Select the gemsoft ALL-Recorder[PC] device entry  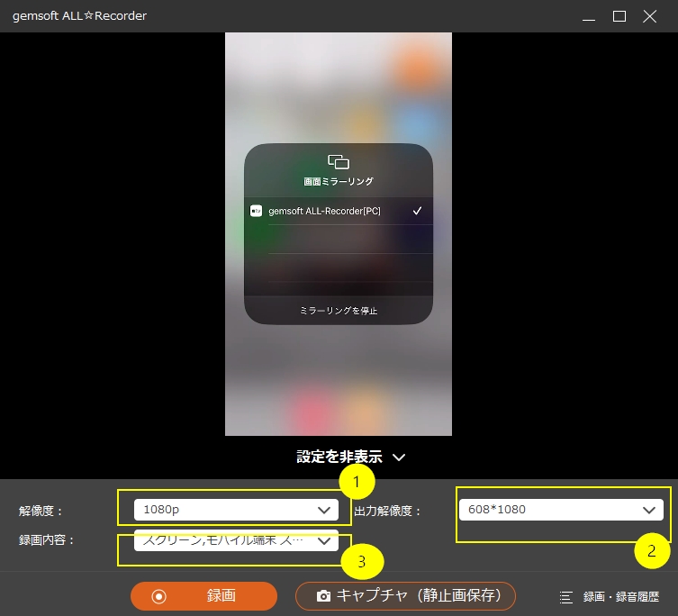tap(324, 211)
